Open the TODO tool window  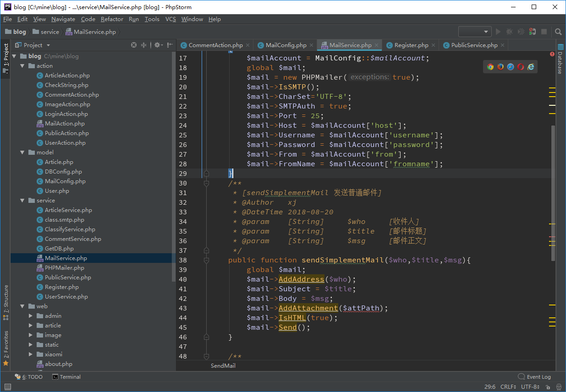click(x=29, y=377)
